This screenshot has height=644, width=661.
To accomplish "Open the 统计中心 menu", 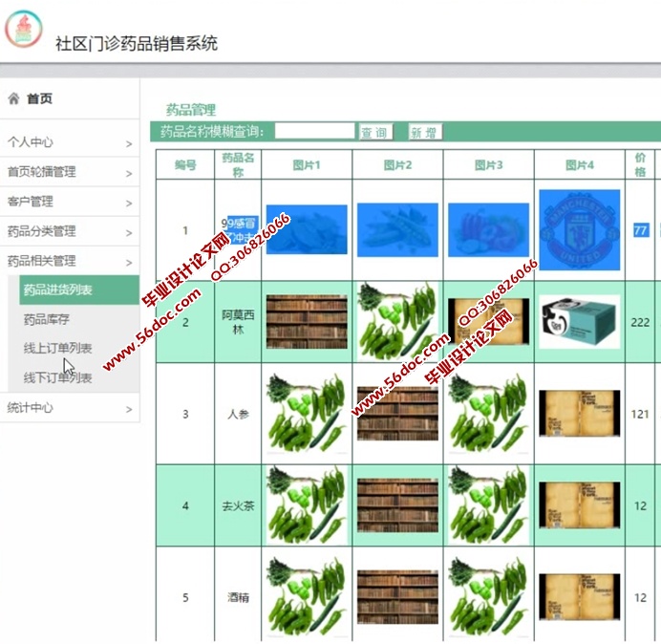I will click(70, 408).
